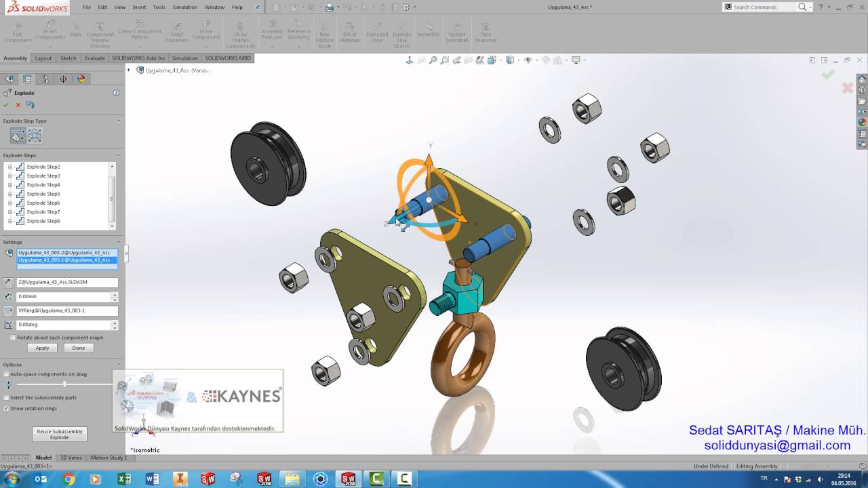Click View Settings monitor icon

click(576, 60)
